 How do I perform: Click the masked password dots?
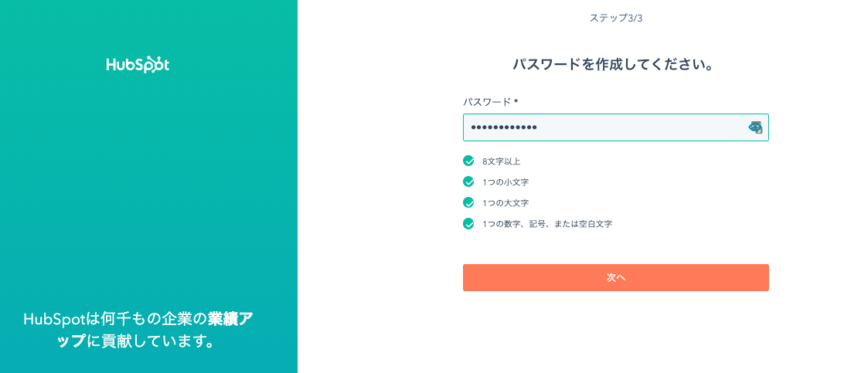pos(504,127)
